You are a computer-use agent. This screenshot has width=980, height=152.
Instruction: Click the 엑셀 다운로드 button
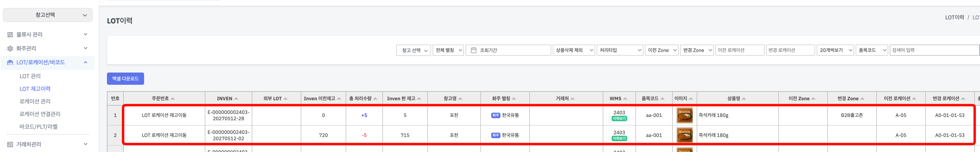click(x=125, y=79)
